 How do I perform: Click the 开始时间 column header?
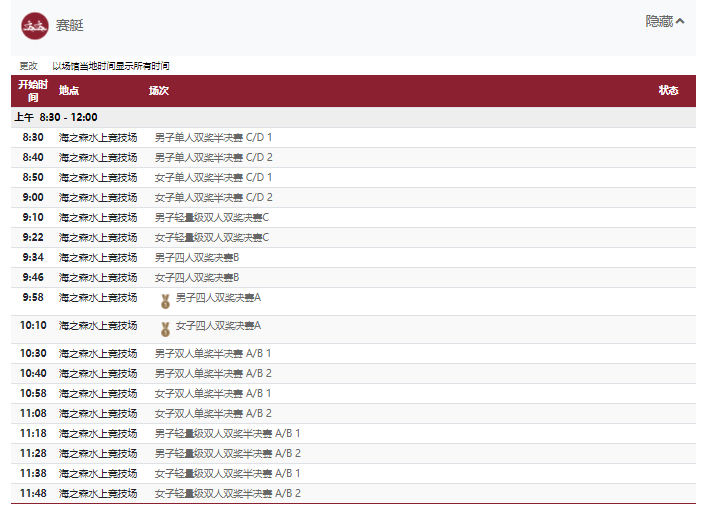[x=33, y=91]
